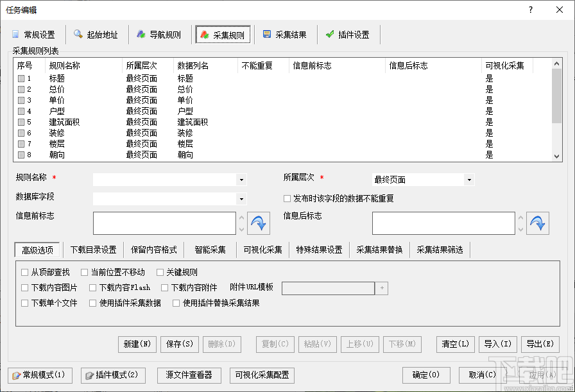Screen dimensions: 575x392
Task: Click the rule list scrollbar up arrow
Action: [x=556, y=63]
